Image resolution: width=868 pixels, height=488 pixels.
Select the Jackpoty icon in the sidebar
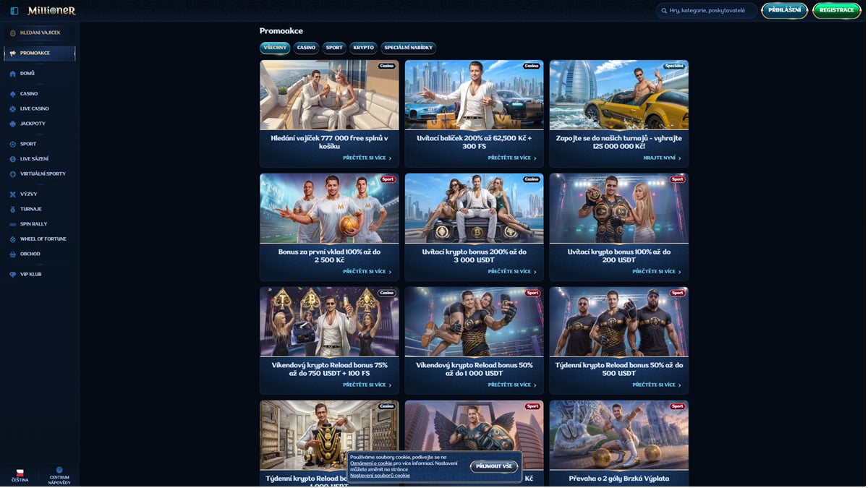[x=13, y=123]
